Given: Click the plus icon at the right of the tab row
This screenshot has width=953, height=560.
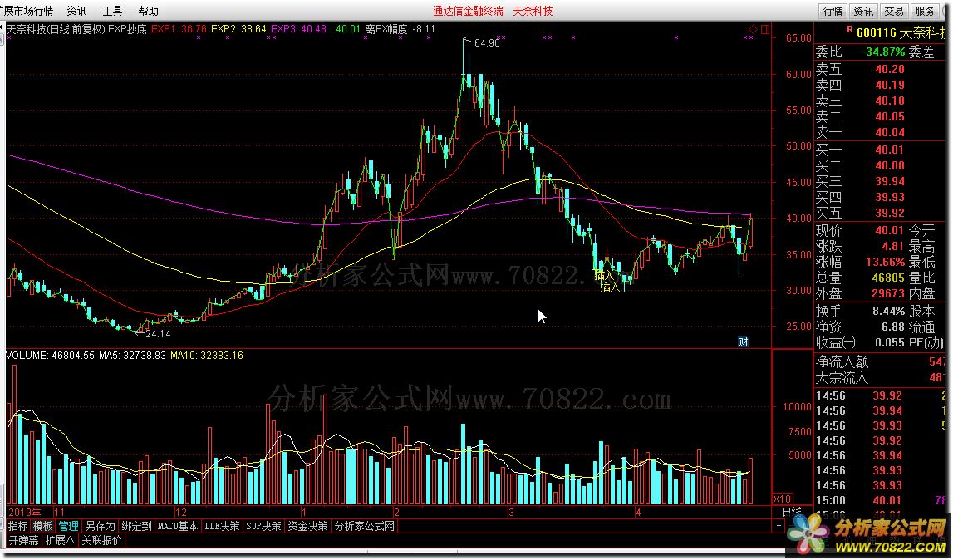Looking at the screenshot, I should [x=779, y=525].
